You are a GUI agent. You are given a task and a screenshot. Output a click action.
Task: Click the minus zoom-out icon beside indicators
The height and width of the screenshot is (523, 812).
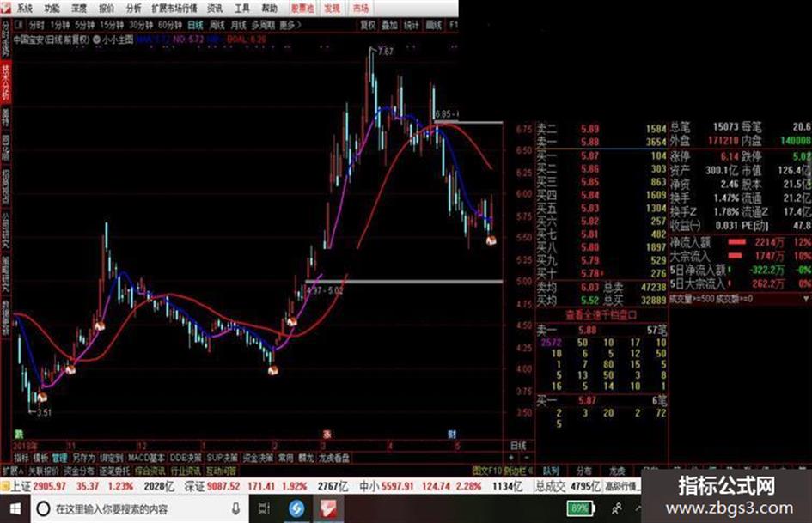527,458
